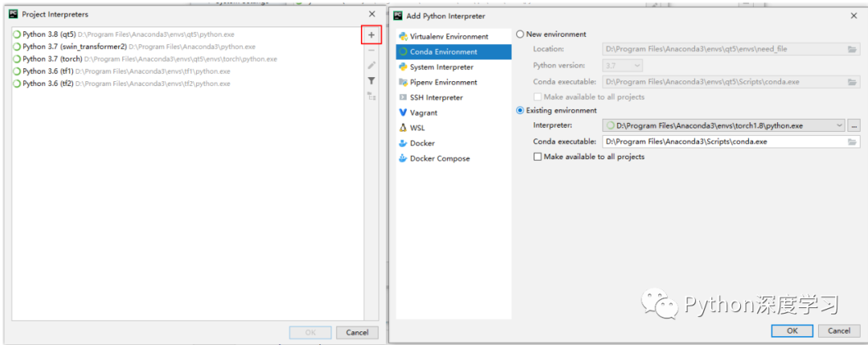Choose SSH Interpreter type
Screen dimensions: 868x345
coord(454,97)
